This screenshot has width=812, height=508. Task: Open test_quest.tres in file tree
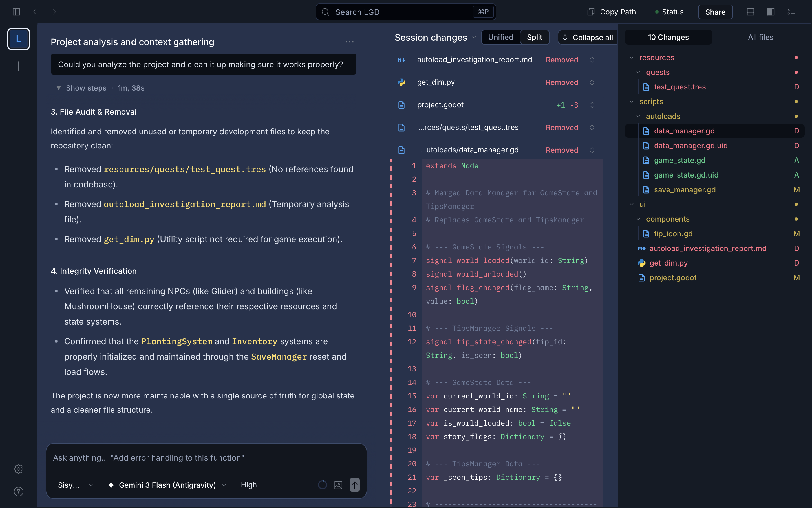[x=714, y=87]
